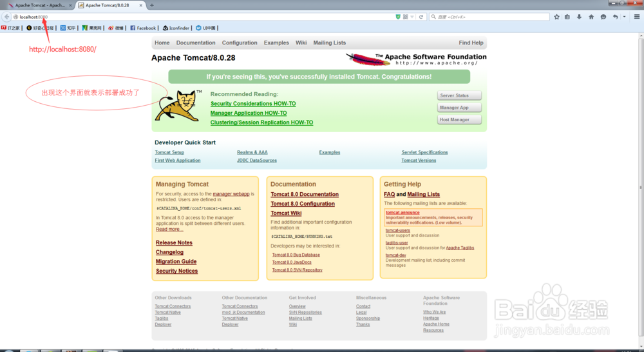
Task: Open Wiki in the Tomcat navigation bar
Action: pos(301,43)
